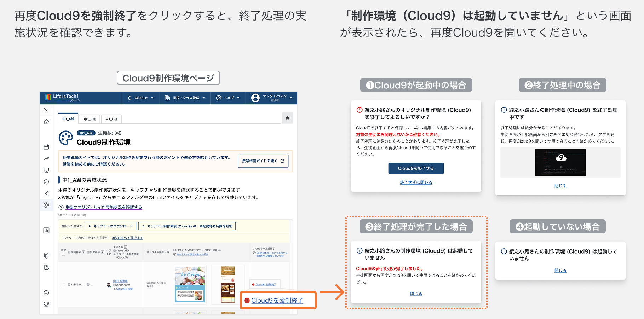Click the large palette icon beside Cloud9制作環境 heading
The width and height of the screenshot is (644, 319).
point(66,138)
